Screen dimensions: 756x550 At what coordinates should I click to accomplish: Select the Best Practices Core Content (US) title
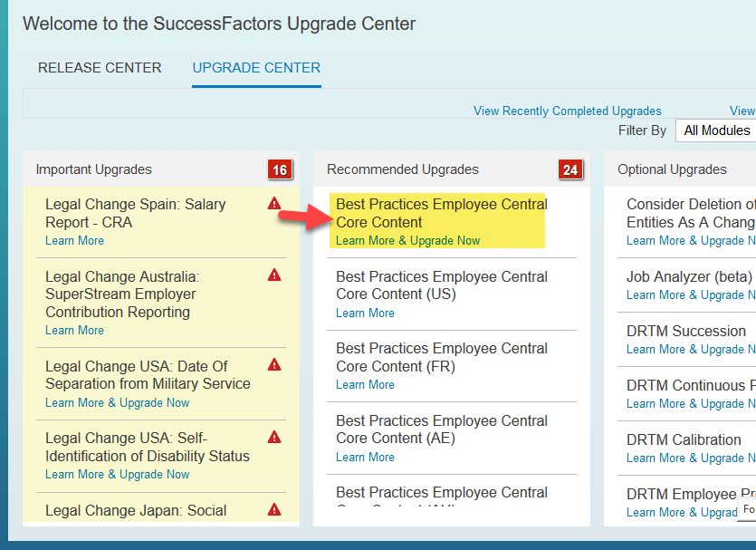point(442,285)
